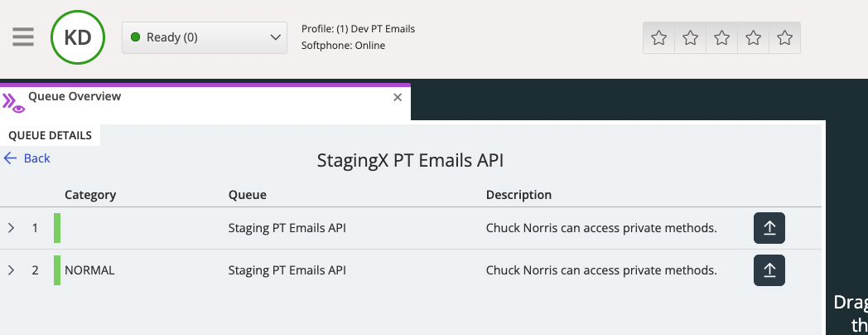Close the Queue Overview panel
This screenshot has width=868, height=335.
tap(398, 98)
